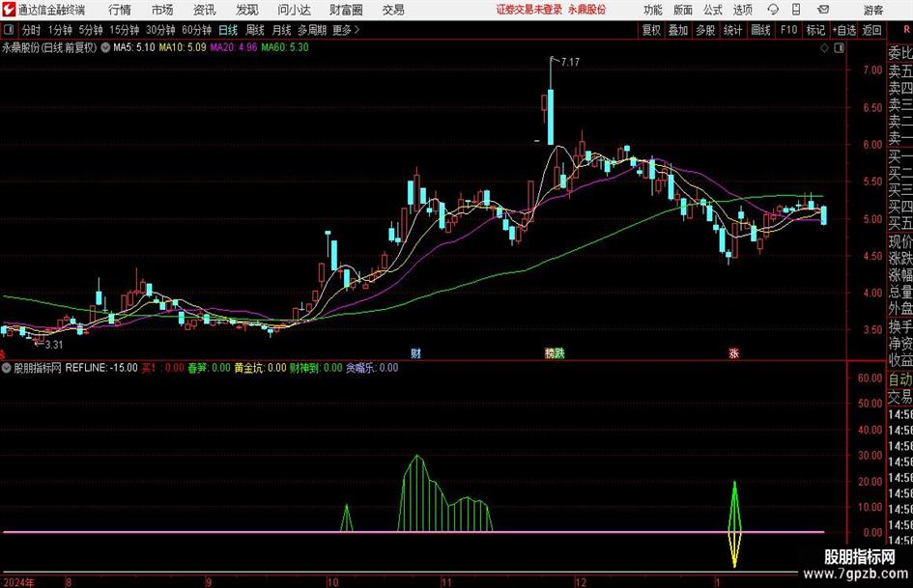Viewport: 913px width, 588px height.
Task: Open the 版面 menu
Action: pyautogui.click(x=683, y=10)
